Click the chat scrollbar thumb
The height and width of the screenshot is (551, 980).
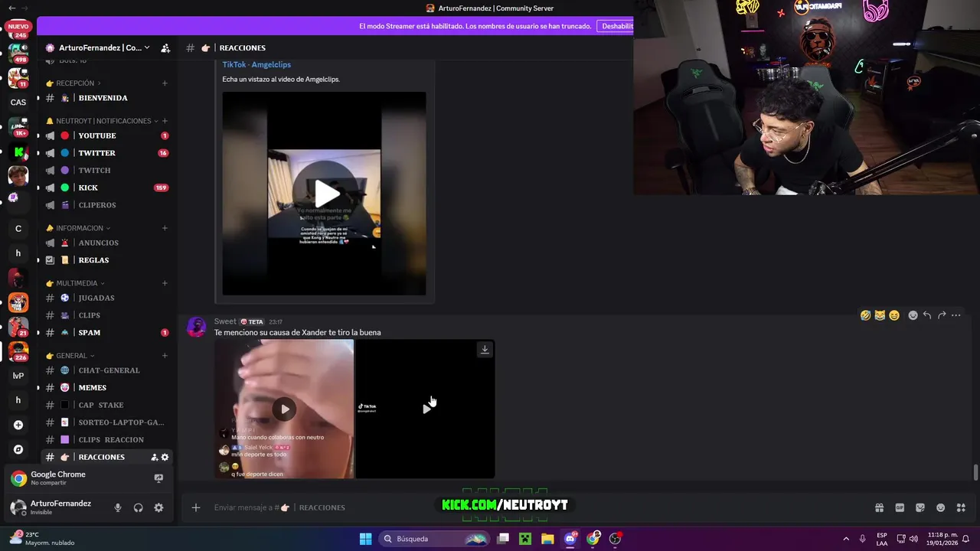[x=975, y=472]
